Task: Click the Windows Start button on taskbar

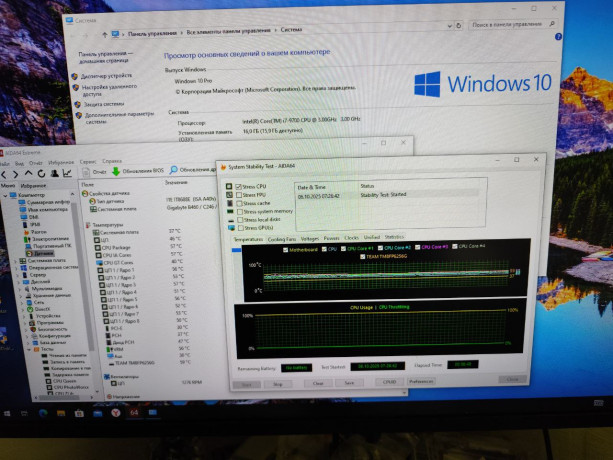Action: click(8, 413)
